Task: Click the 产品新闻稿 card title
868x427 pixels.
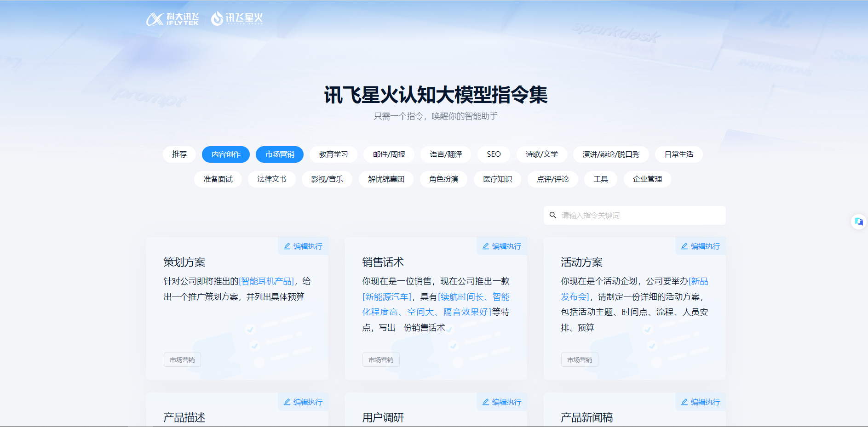Action: tap(587, 418)
